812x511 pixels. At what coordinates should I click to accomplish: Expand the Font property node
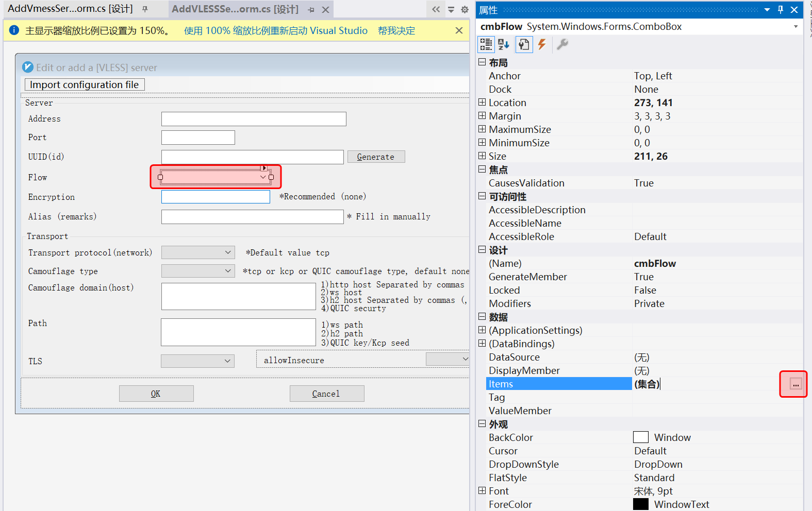[x=482, y=491]
